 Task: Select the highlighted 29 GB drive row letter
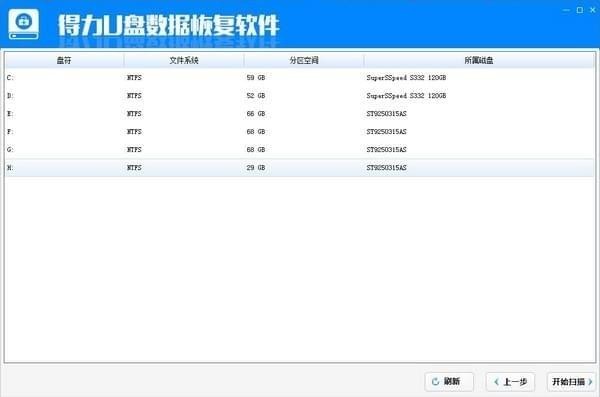coord(10,168)
